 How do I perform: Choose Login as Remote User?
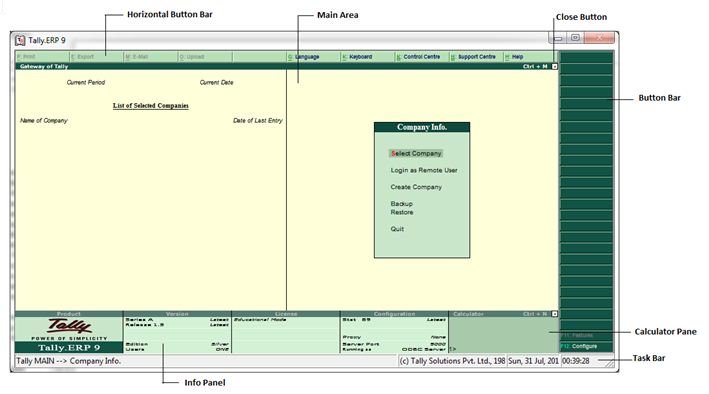tap(424, 170)
